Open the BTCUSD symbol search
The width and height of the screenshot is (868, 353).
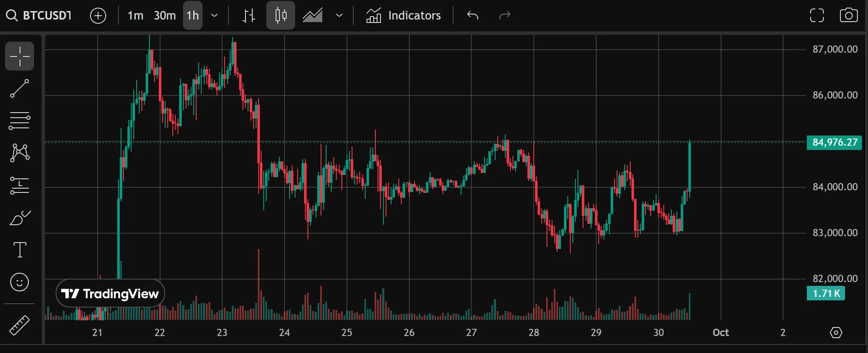[39, 16]
